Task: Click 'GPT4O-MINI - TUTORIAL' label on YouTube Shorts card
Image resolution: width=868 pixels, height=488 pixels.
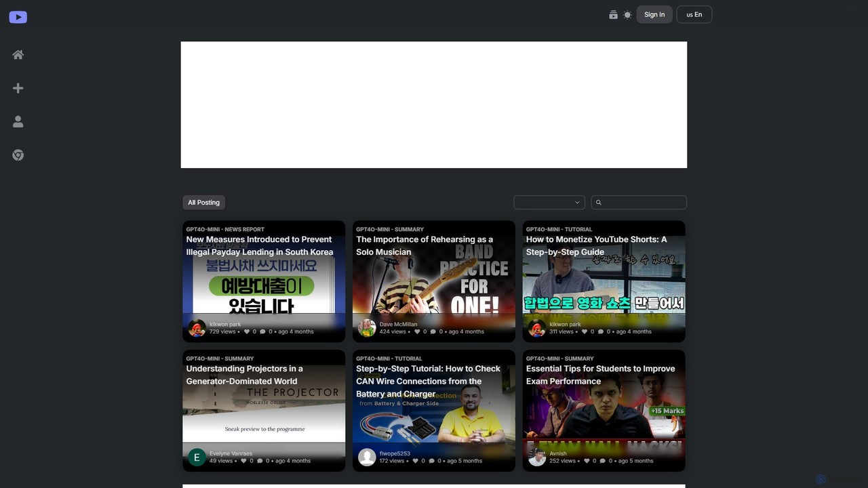Action: [559, 230]
